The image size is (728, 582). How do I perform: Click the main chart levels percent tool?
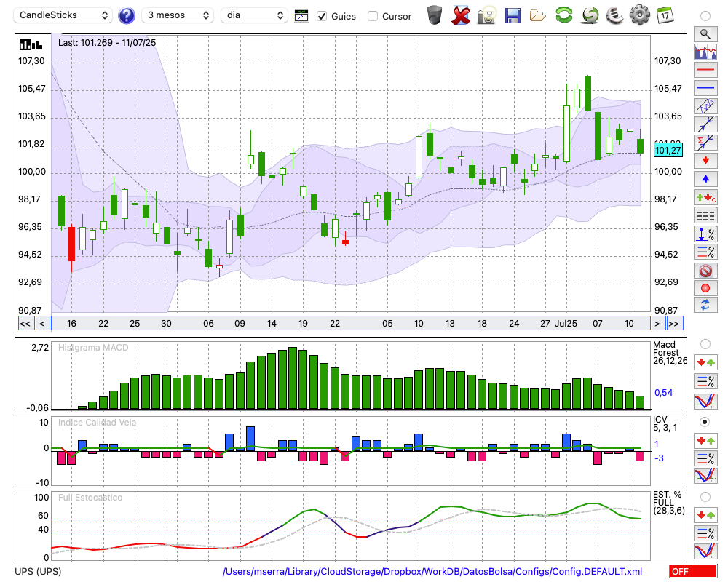tap(705, 252)
